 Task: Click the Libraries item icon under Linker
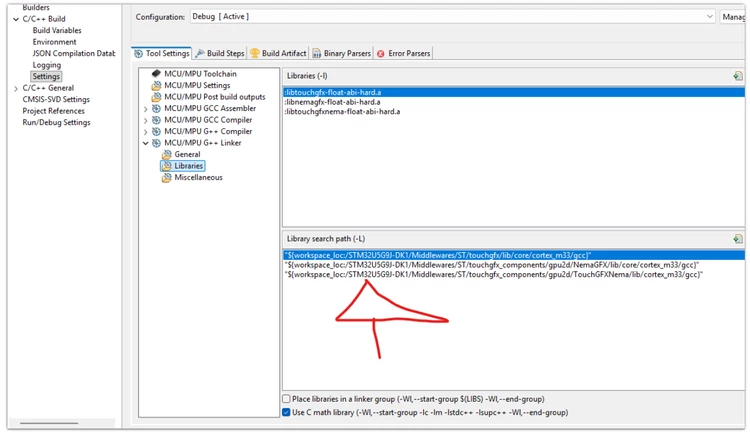[x=166, y=166]
